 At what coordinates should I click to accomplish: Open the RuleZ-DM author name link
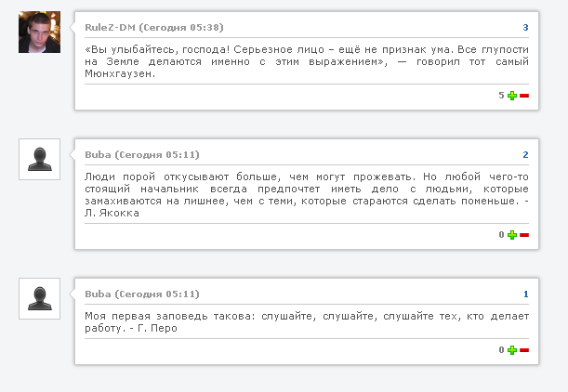pos(110,28)
